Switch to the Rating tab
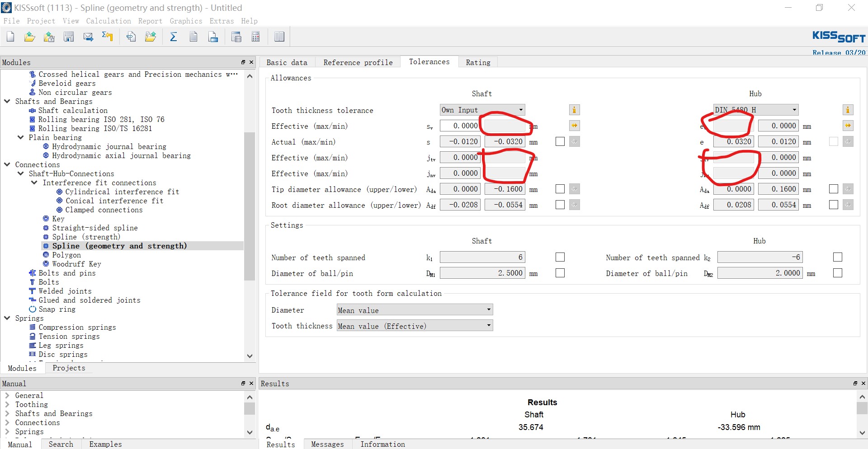The image size is (868, 449). (x=478, y=62)
